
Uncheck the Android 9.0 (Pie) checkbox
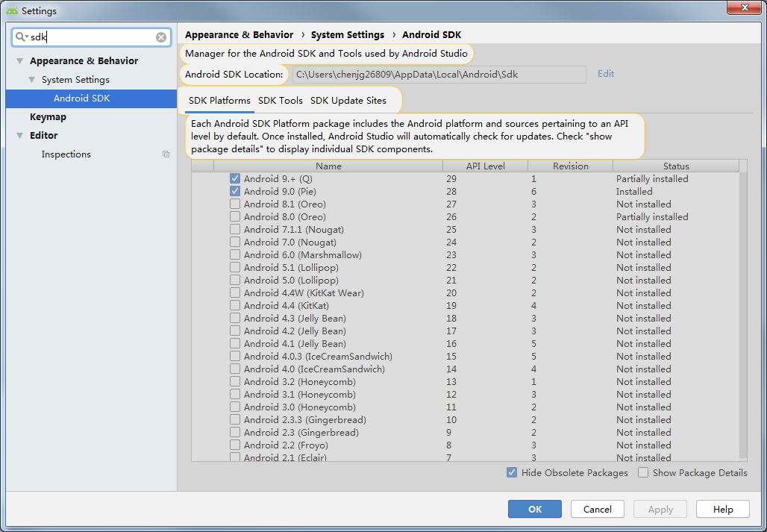tap(235, 191)
